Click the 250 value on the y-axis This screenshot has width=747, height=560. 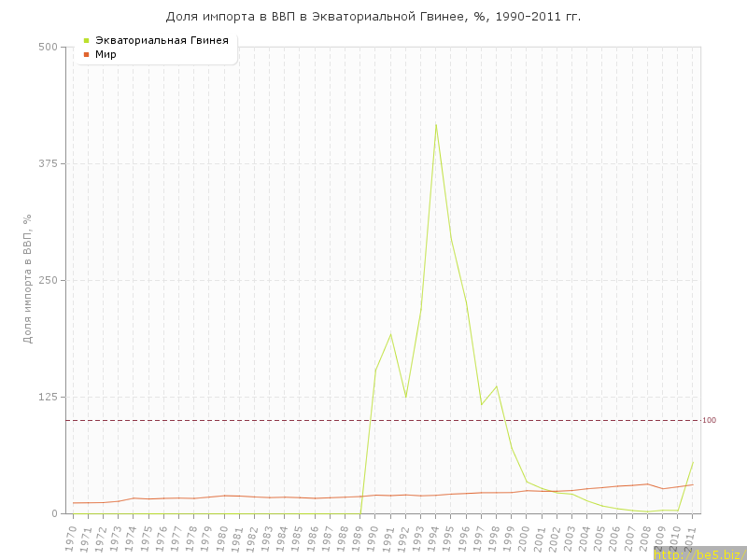pos(48,280)
